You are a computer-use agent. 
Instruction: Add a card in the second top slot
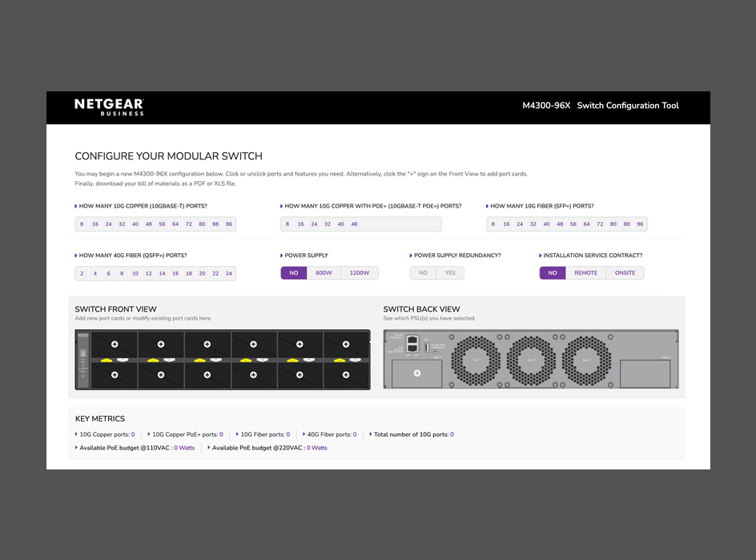click(161, 344)
